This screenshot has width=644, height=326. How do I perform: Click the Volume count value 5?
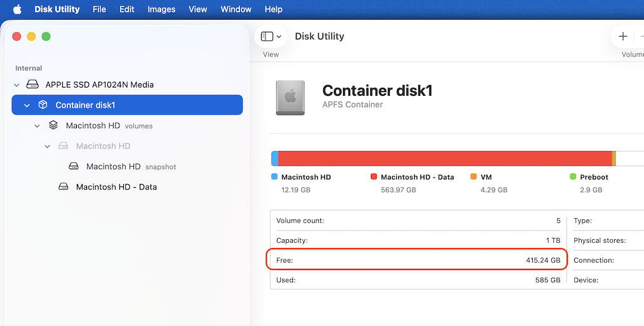coord(558,221)
